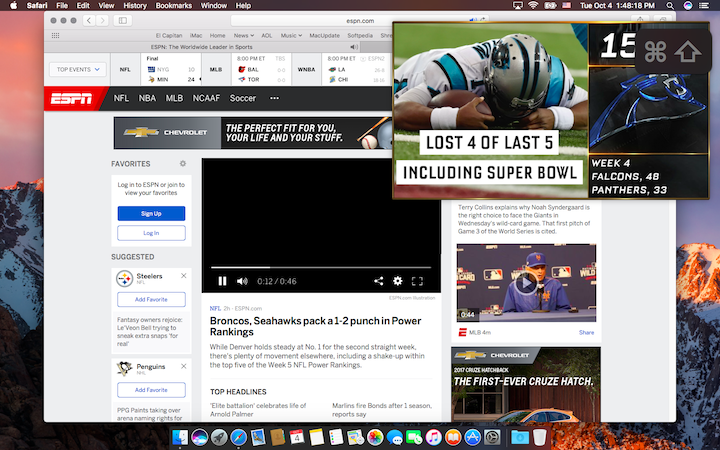This screenshot has height=450, width=720.
Task: Open Launchpad from the Dock
Action: pos(219,437)
